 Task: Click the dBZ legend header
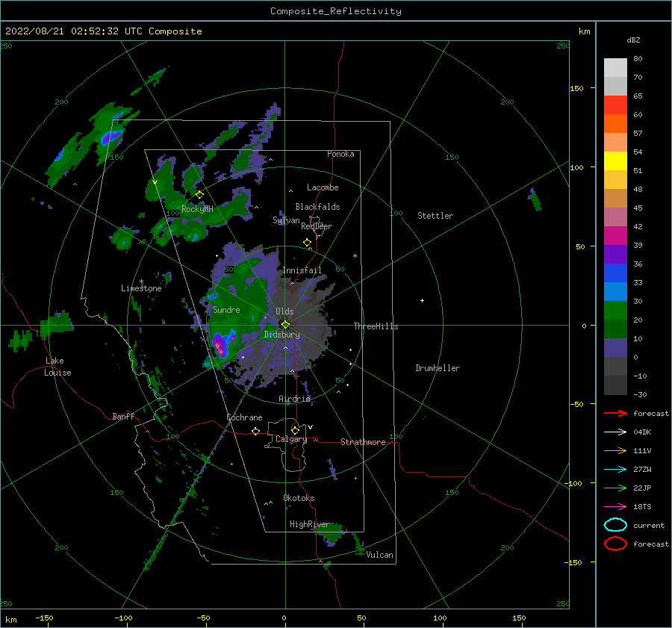[x=633, y=40]
